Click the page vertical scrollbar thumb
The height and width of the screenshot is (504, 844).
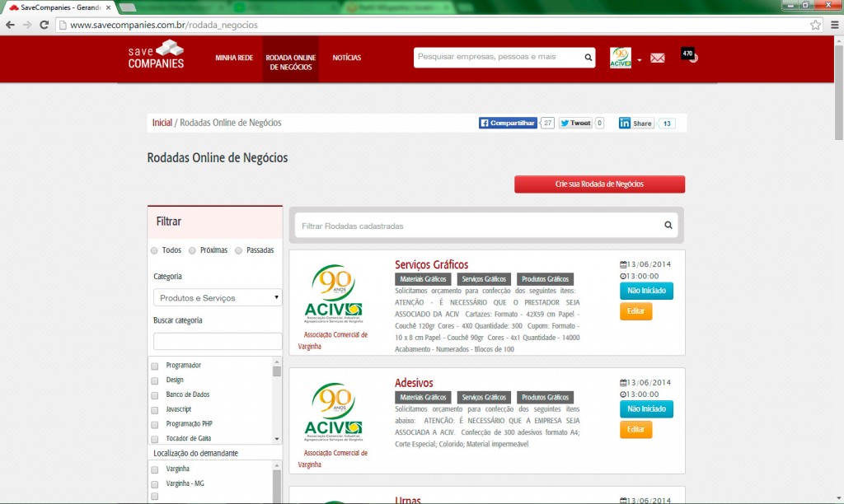(838, 92)
